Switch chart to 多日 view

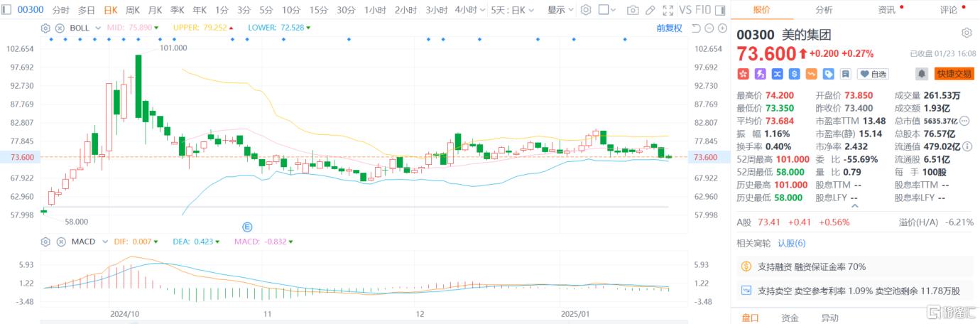pyautogui.click(x=86, y=10)
